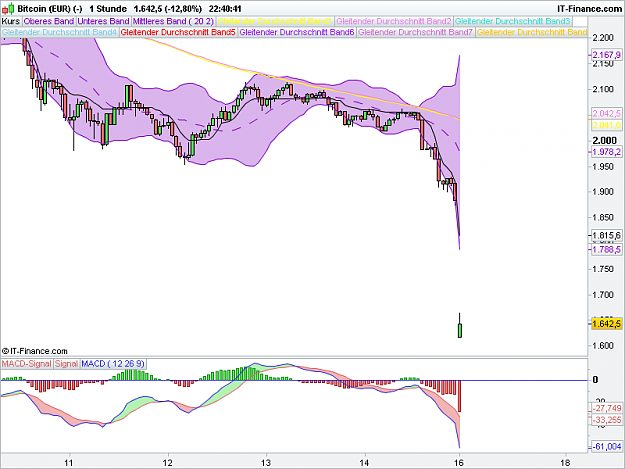The width and height of the screenshot is (625, 469).
Task: Click the 2.100 price axis label
Action: (x=603, y=89)
